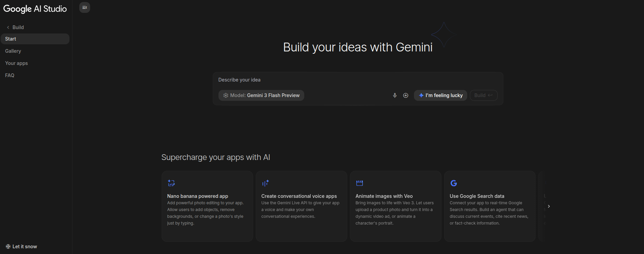Click the voice apps sparkle waveform icon

pyautogui.click(x=265, y=183)
